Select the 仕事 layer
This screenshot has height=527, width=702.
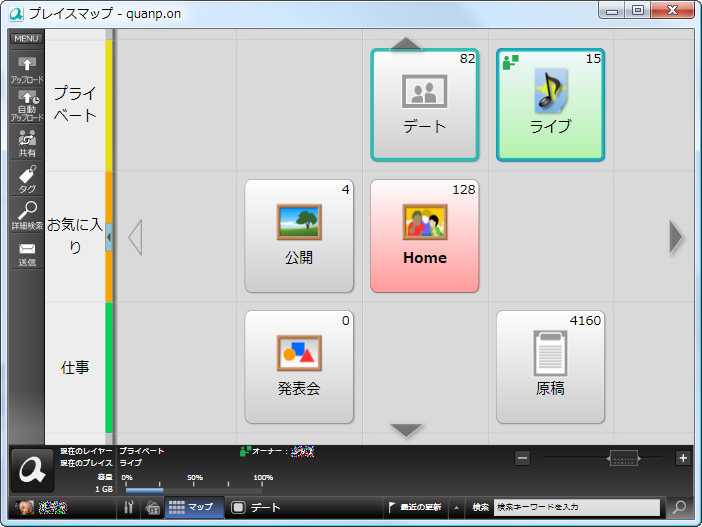point(75,368)
